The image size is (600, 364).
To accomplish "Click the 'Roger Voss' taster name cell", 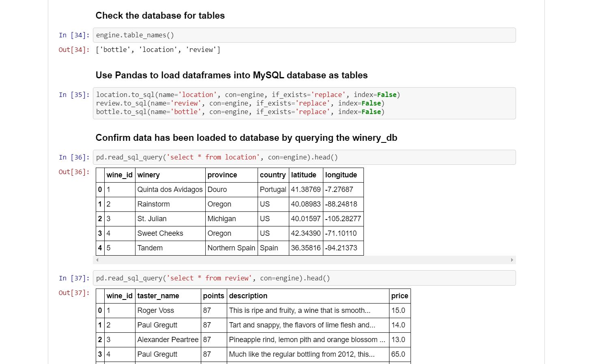I will click(x=155, y=310).
